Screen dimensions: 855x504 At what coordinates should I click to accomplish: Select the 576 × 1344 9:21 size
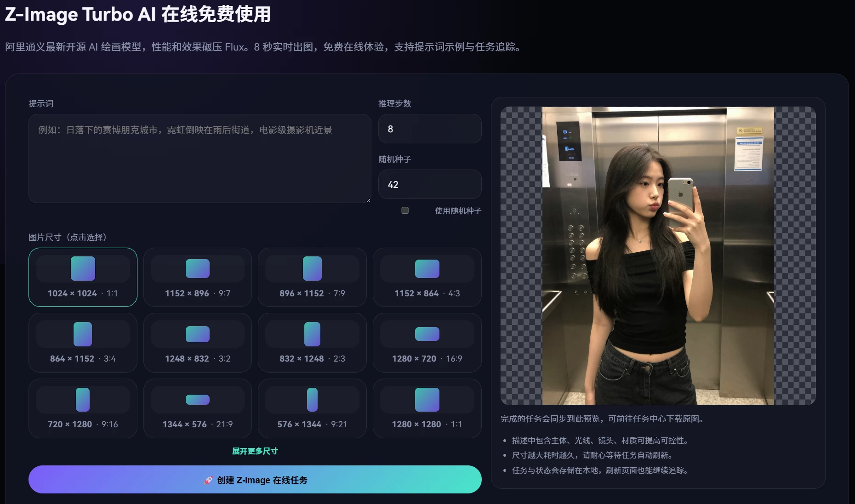point(312,408)
